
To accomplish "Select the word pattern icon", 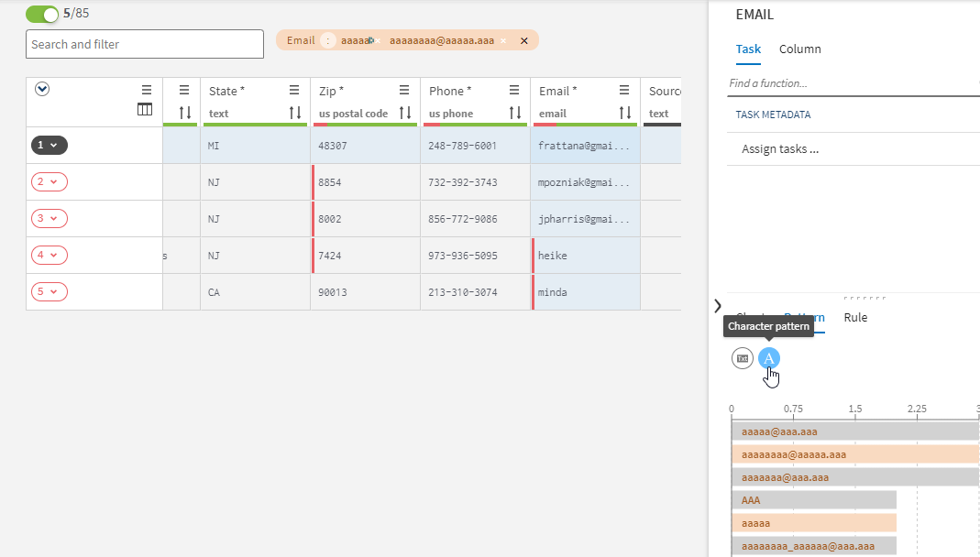I will pyautogui.click(x=743, y=358).
